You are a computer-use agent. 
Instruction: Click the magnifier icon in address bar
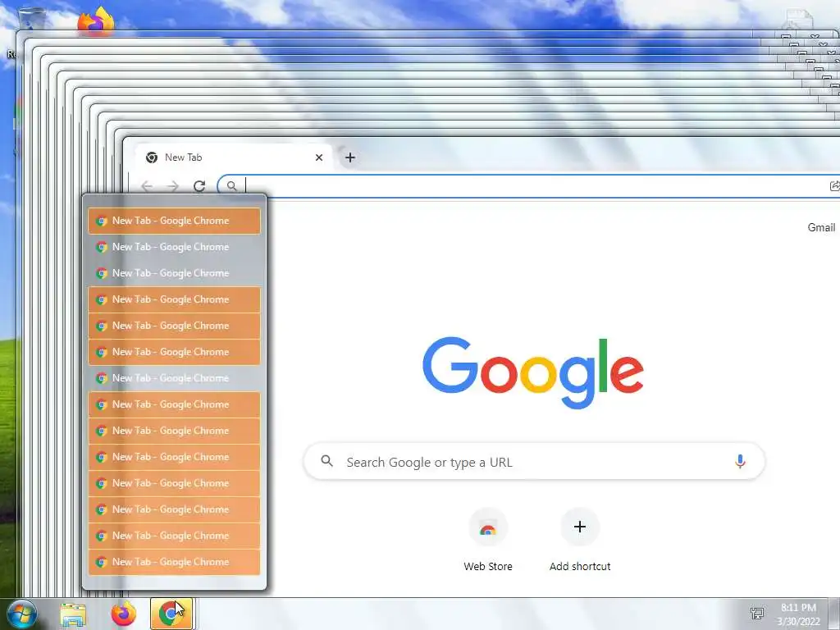click(231, 186)
